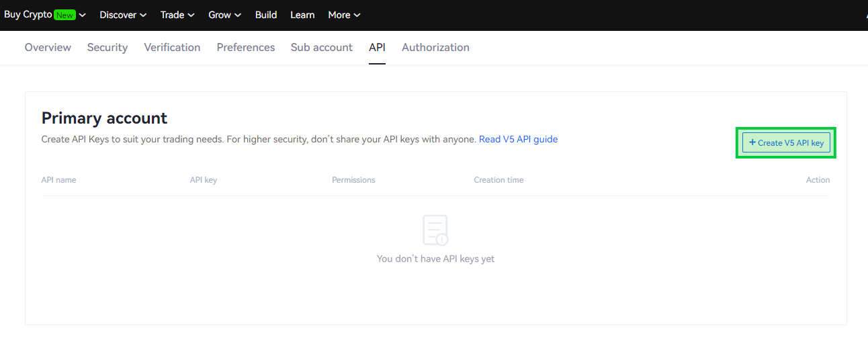
Task: Select the Verification tab
Action: (x=172, y=47)
